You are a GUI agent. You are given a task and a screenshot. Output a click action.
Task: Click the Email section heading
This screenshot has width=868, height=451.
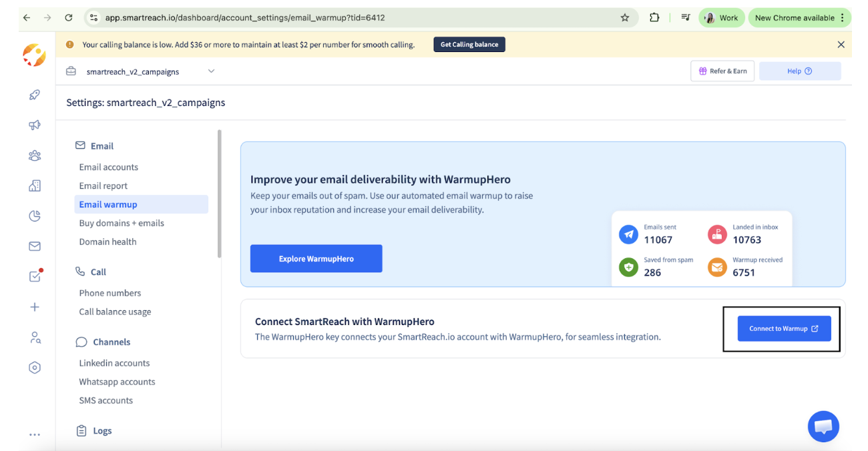point(94,145)
